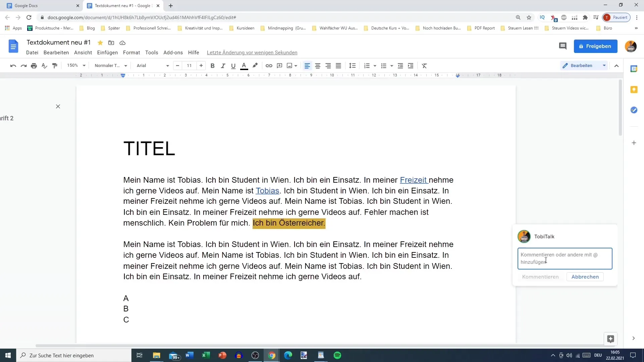This screenshot has width=644, height=362.
Task: Select the text highlight color icon
Action: 255,65
